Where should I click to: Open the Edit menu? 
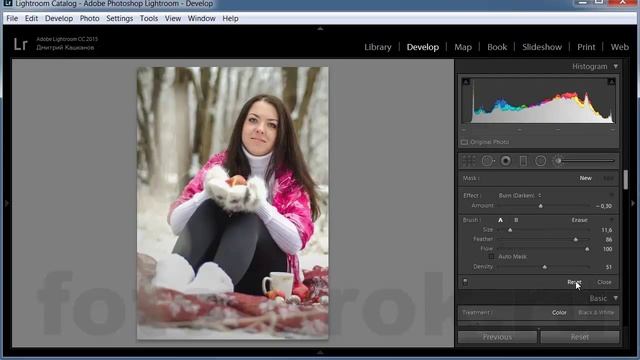point(31,18)
